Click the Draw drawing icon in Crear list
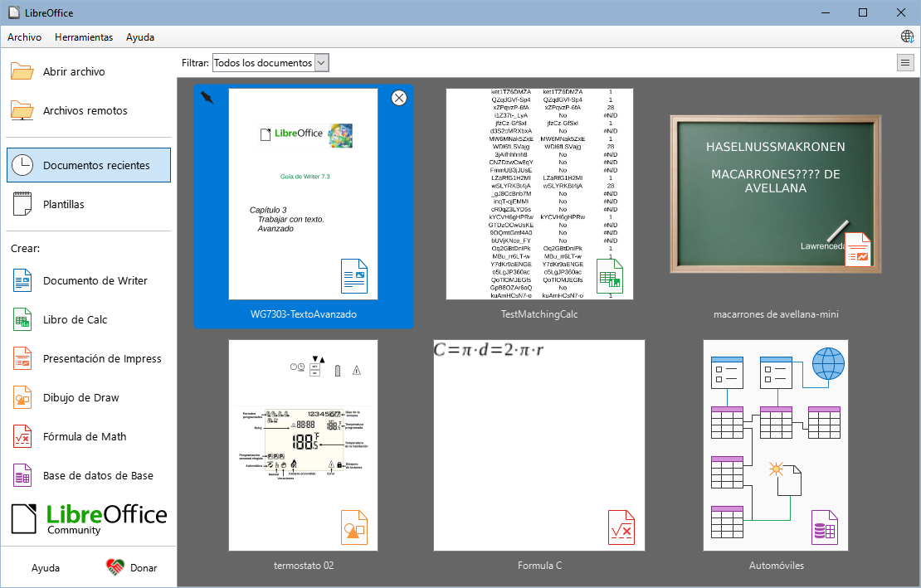This screenshot has height=588, width=921. click(22, 397)
